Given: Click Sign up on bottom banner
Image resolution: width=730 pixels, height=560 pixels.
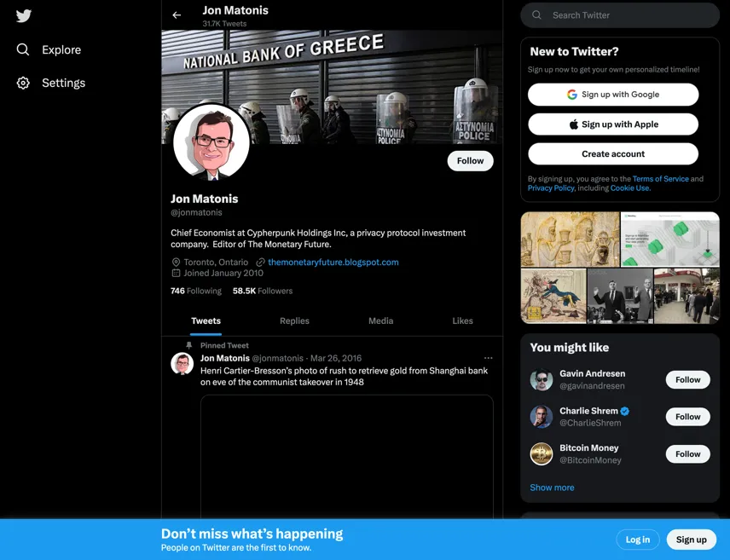Looking at the screenshot, I should click(x=691, y=540).
